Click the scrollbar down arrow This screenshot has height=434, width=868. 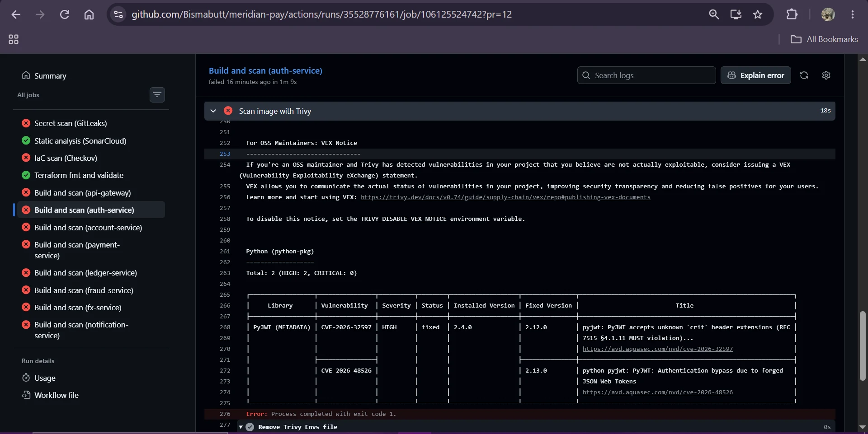click(x=863, y=427)
